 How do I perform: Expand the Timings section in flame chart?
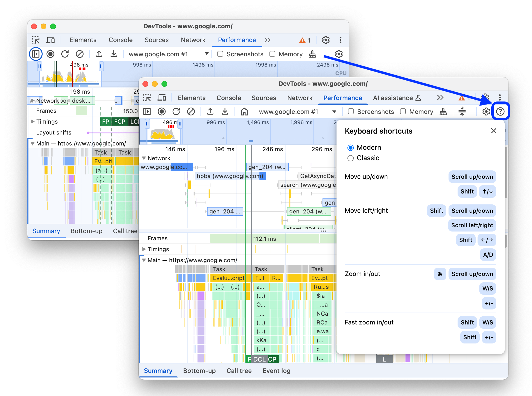146,249
